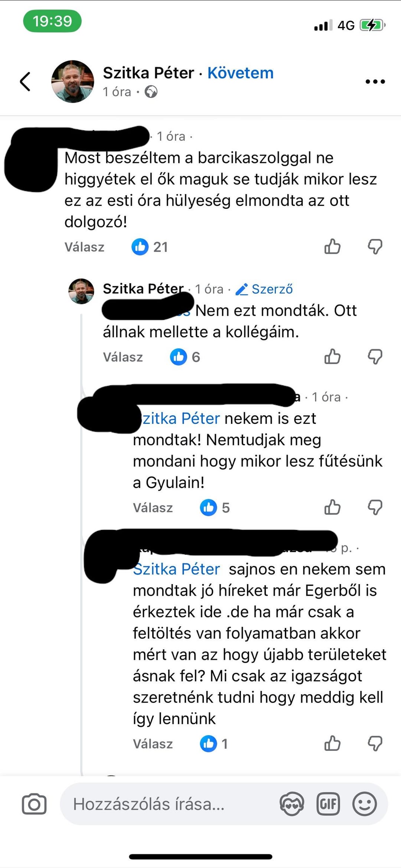Thumbs down the Egerből comment
Viewport: 401px width, 868px height.
(375, 744)
